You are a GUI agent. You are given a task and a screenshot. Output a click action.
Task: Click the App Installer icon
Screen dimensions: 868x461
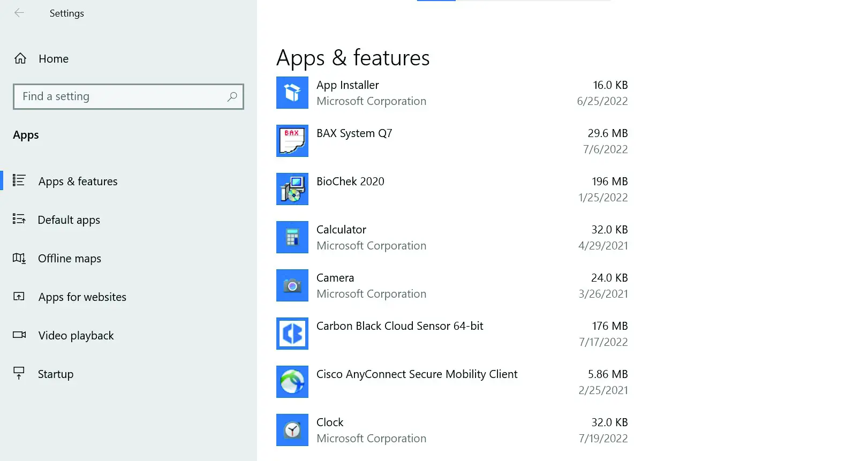292,93
